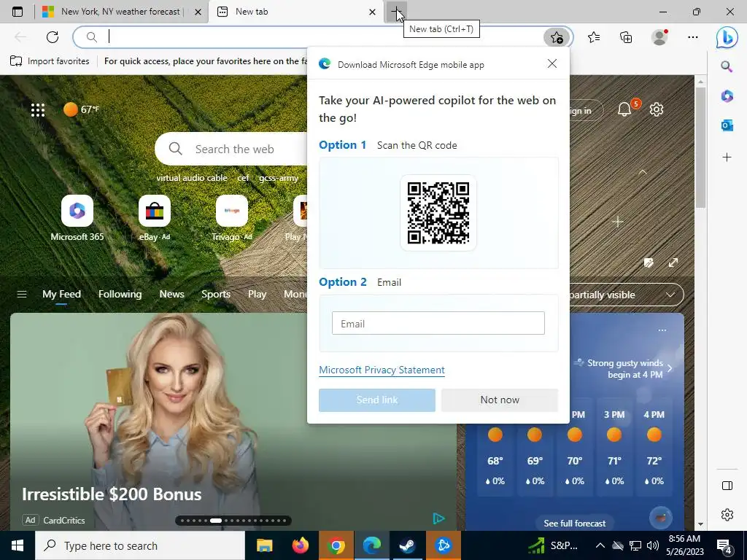
Task: Click the Email input field
Action: 438,323
